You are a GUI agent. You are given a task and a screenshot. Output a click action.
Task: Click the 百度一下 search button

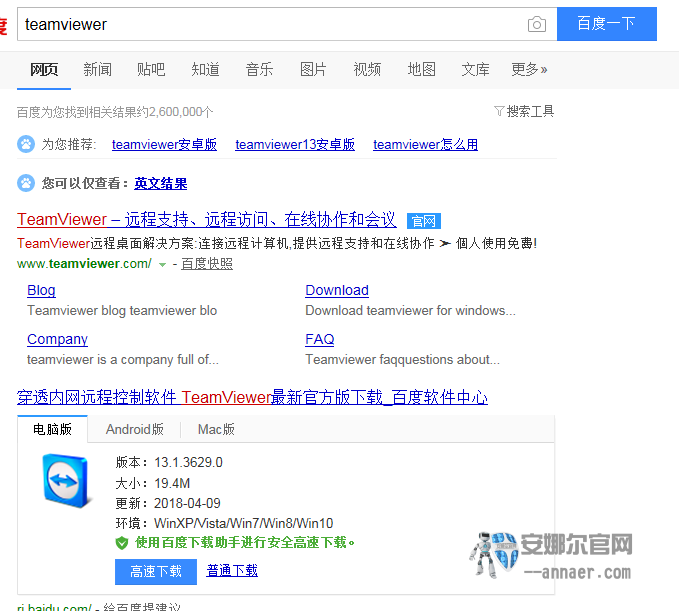tap(607, 24)
